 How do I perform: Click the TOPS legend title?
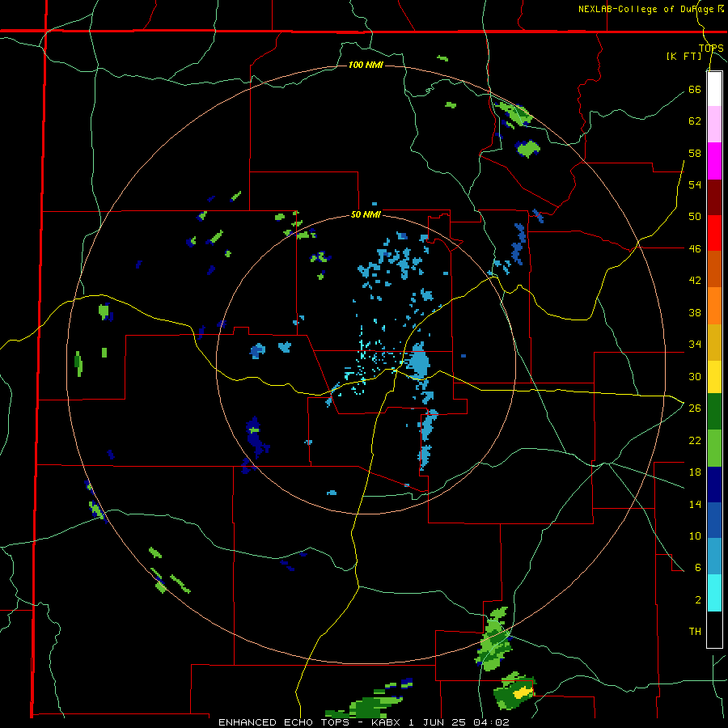point(711,48)
